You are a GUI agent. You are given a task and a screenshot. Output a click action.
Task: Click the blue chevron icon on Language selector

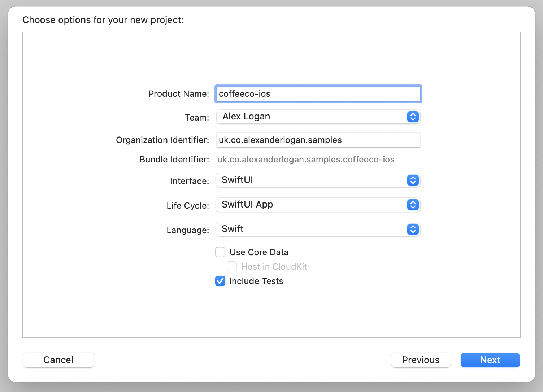pos(413,229)
